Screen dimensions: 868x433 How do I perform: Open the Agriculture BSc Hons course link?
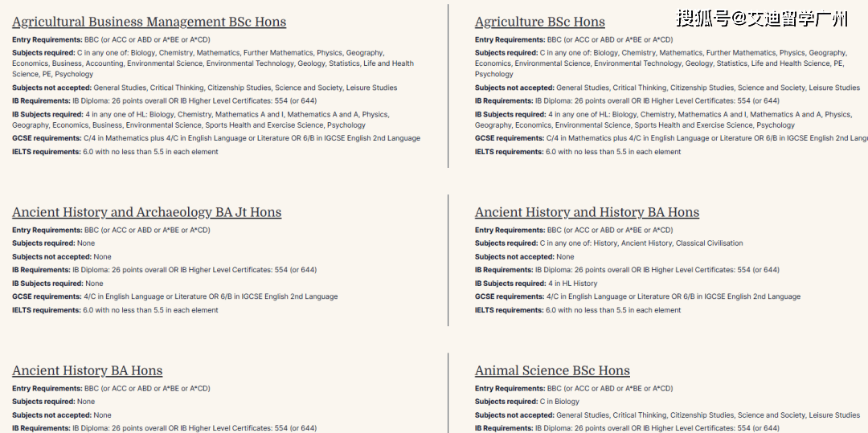pos(540,22)
